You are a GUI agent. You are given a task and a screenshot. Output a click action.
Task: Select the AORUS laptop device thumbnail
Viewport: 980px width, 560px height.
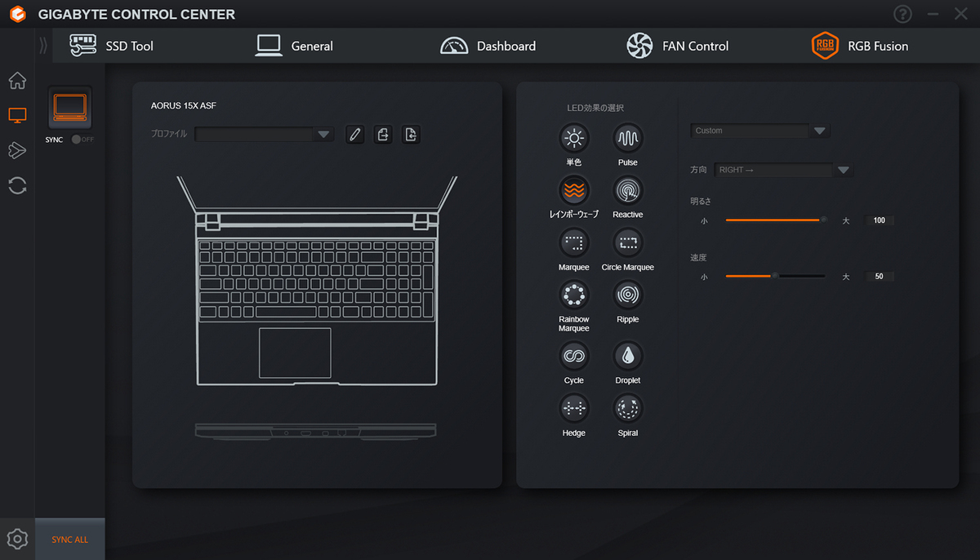point(69,107)
